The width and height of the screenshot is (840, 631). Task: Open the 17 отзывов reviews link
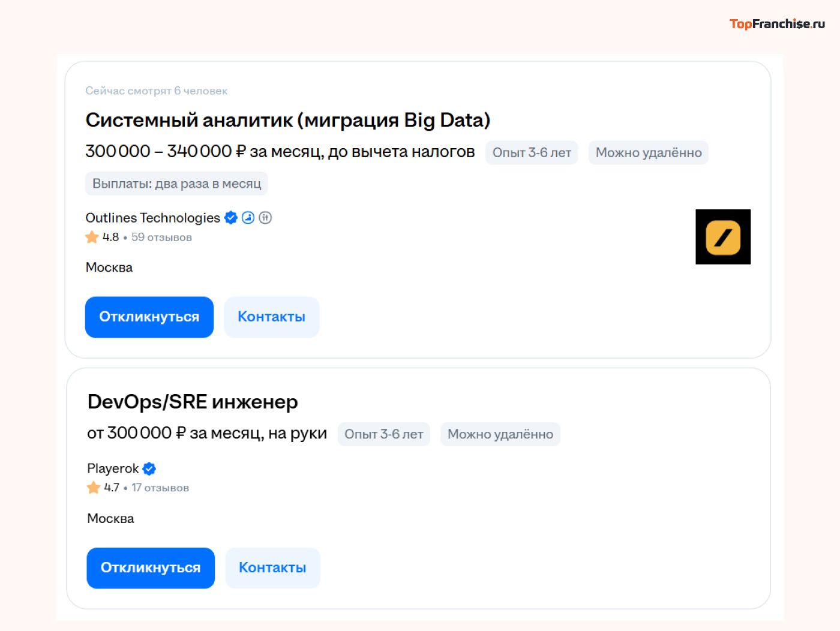pos(160,488)
